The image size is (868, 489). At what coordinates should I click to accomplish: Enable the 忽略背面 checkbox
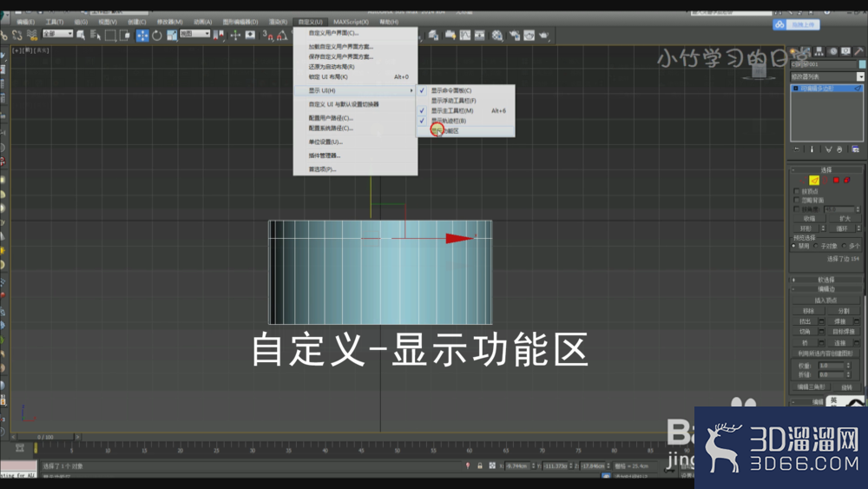797,200
